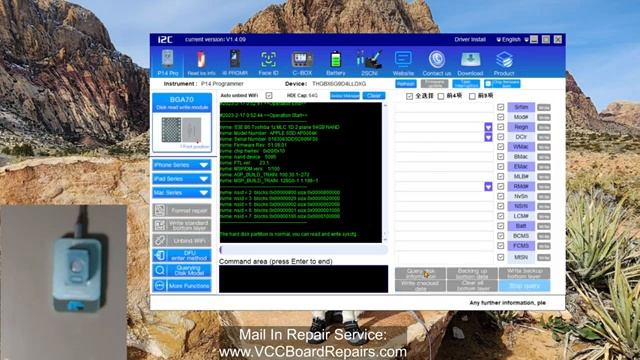
Task: Click the Refresh button
Action: click(x=406, y=84)
